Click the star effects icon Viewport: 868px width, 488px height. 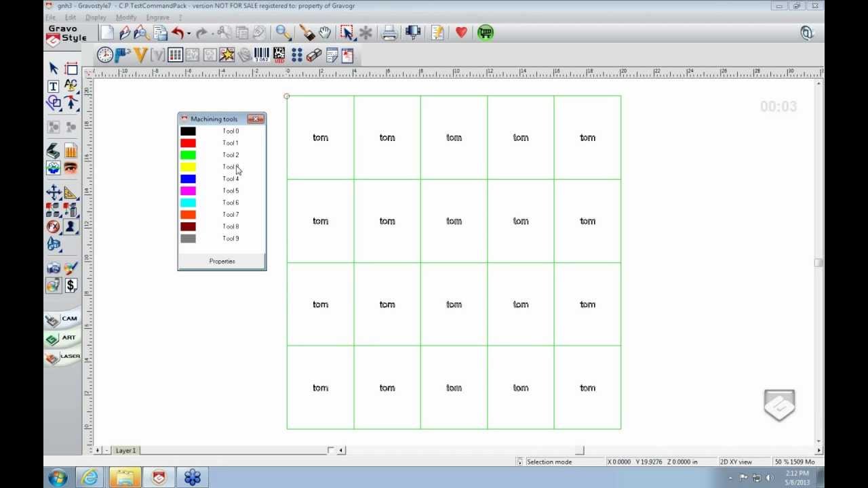227,55
